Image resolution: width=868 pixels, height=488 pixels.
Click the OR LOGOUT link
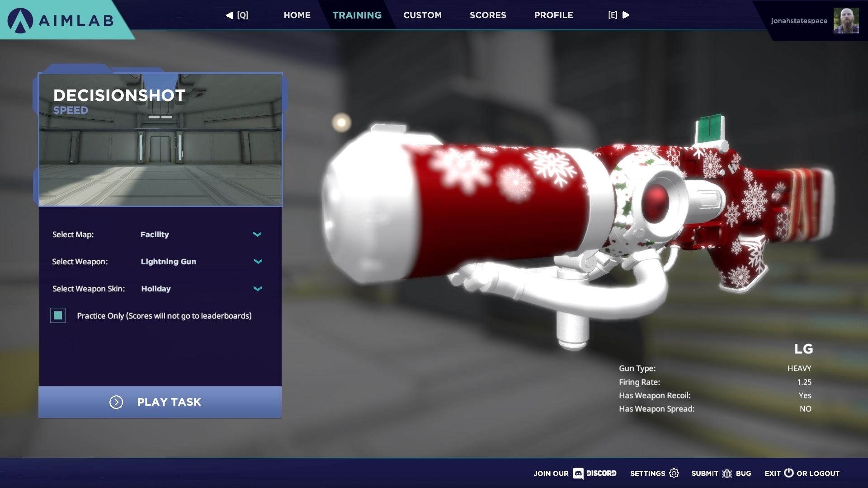click(818, 473)
